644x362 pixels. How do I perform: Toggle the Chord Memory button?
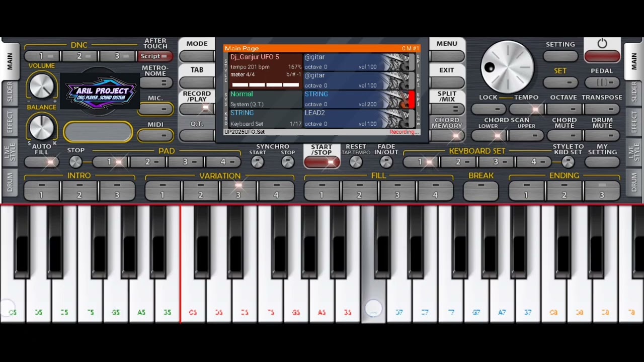coord(447,135)
